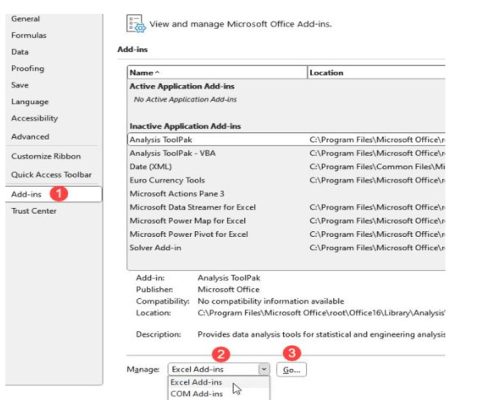The image size is (477, 400).
Task: Select Analysis ToolPak - VBA row
Action: [x=286, y=153]
